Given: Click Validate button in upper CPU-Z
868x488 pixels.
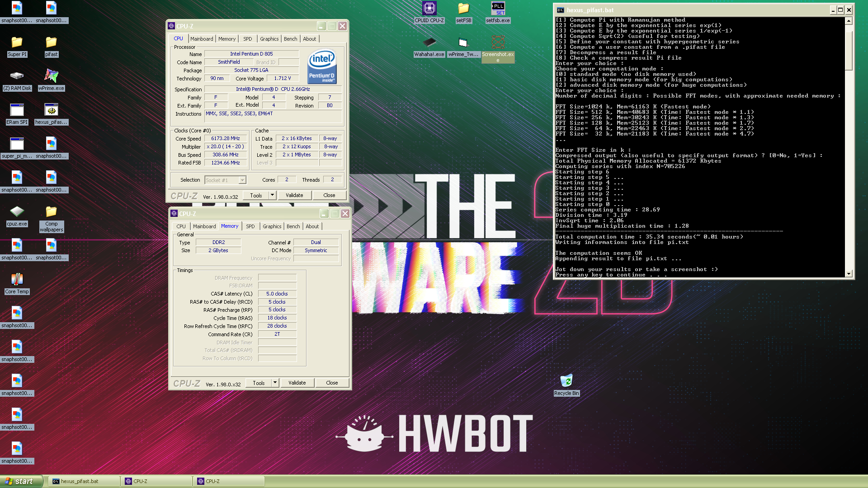Looking at the screenshot, I should click(x=294, y=195).
